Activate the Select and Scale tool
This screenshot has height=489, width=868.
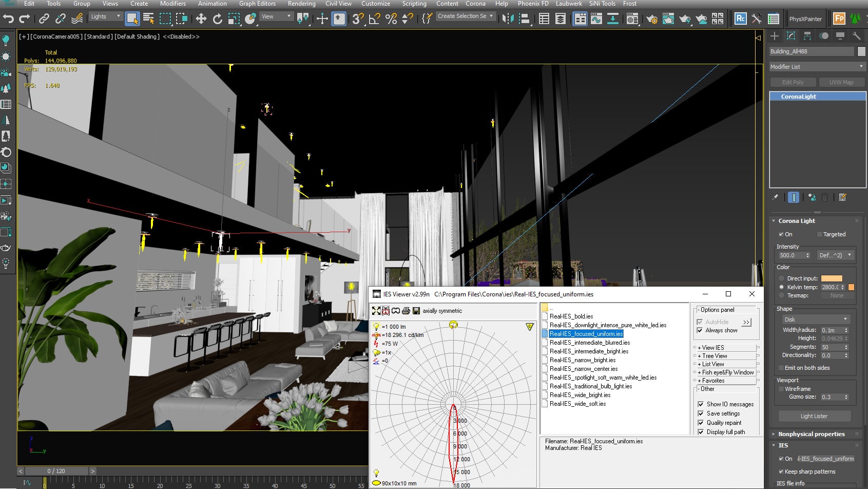[234, 19]
